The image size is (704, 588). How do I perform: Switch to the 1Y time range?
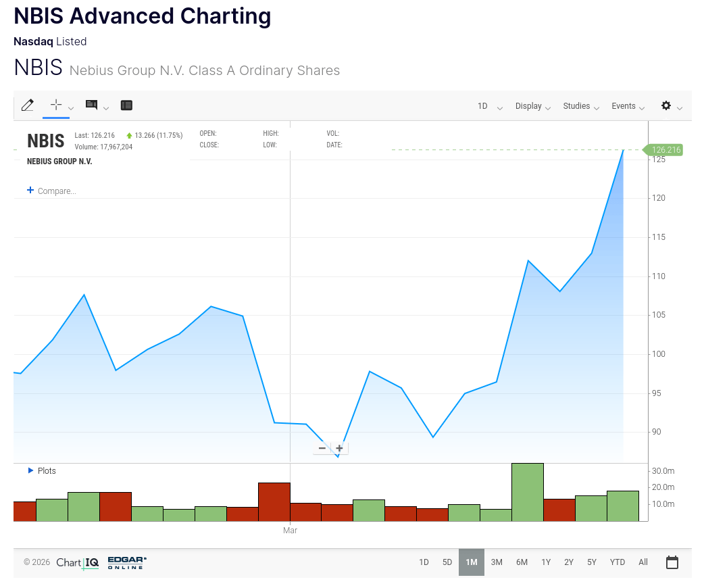tap(546, 562)
